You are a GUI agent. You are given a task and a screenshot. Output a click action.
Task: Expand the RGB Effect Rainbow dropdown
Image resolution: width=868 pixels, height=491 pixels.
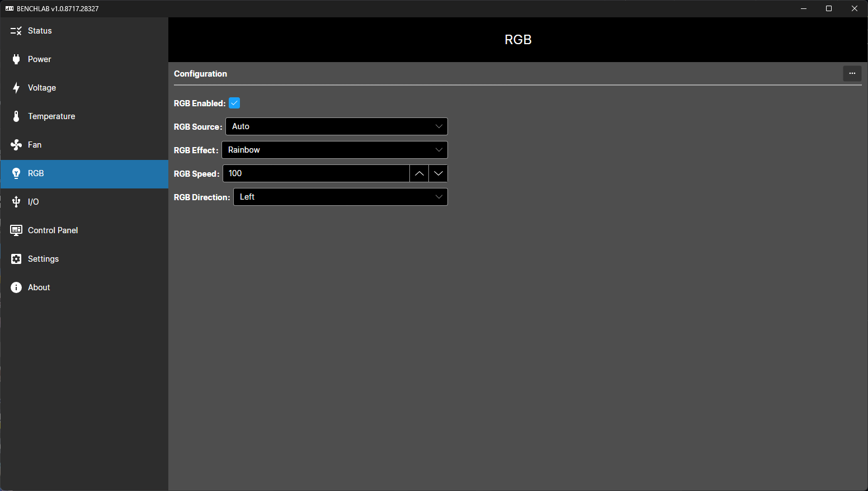[334, 150]
